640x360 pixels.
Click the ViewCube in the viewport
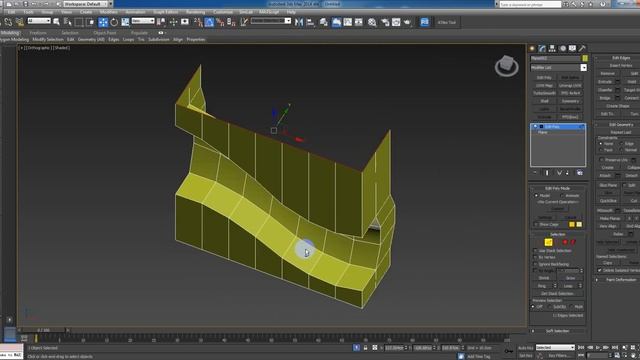click(507, 66)
